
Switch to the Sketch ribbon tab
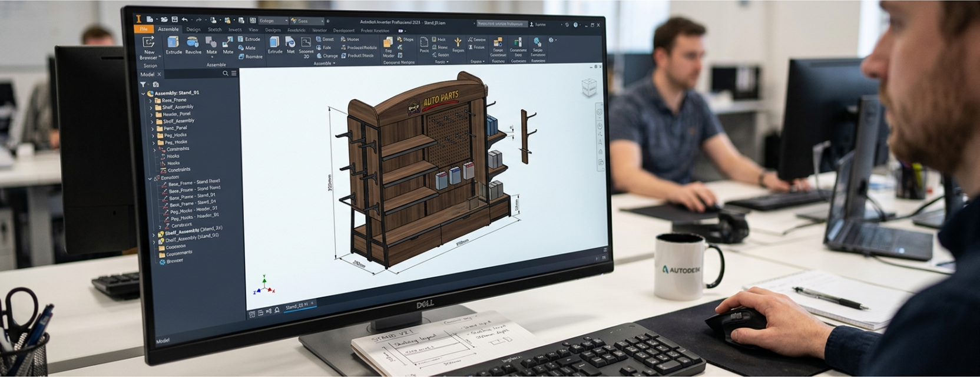pyautogui.click(x=215, y=29)
